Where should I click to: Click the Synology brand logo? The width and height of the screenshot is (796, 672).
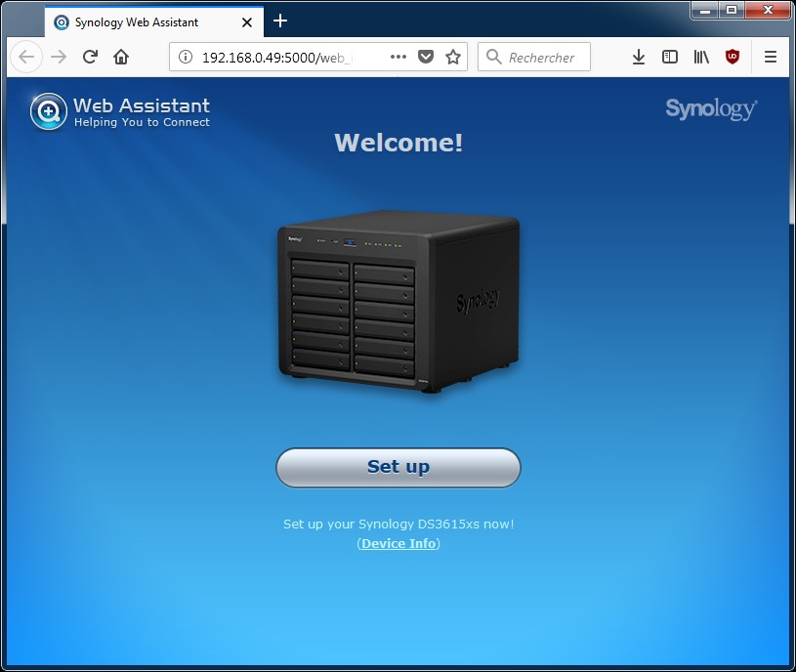(710, 108)
